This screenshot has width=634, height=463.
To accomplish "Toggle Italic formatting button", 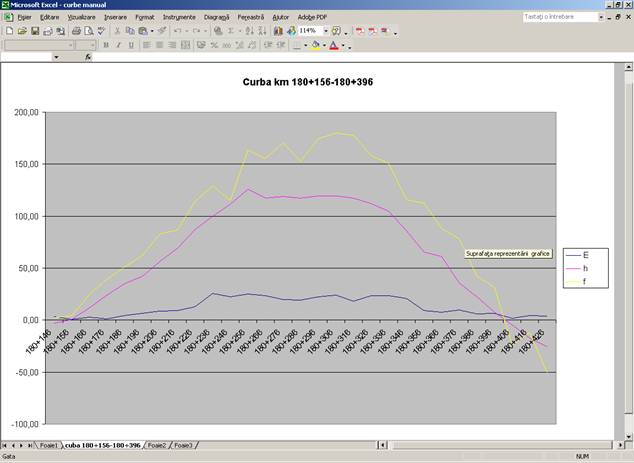I will [x=119, y=45].
